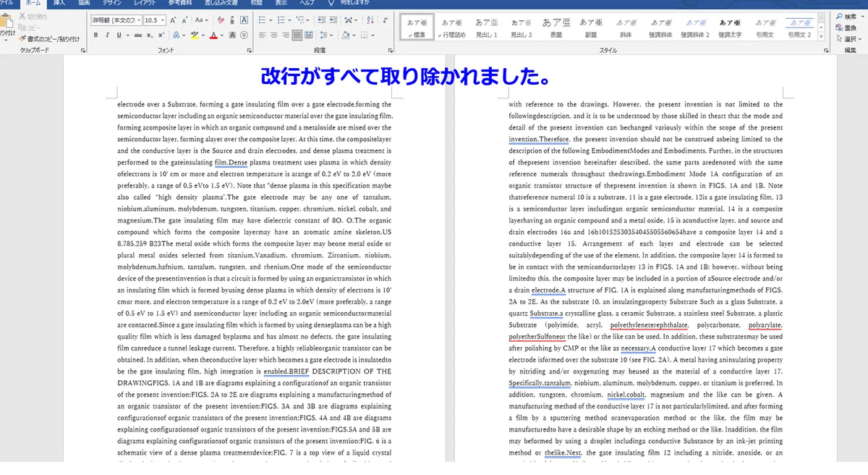Open the font size 10.5 dropdown
The width and height of the screenshot is (868, 475).
162,20
